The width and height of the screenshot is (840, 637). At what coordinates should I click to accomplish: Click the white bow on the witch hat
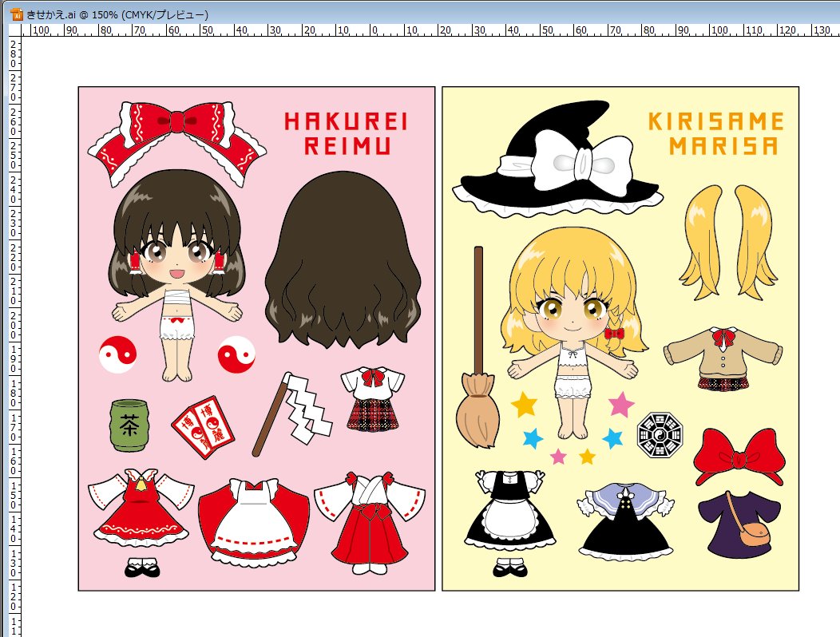[583, 163]
